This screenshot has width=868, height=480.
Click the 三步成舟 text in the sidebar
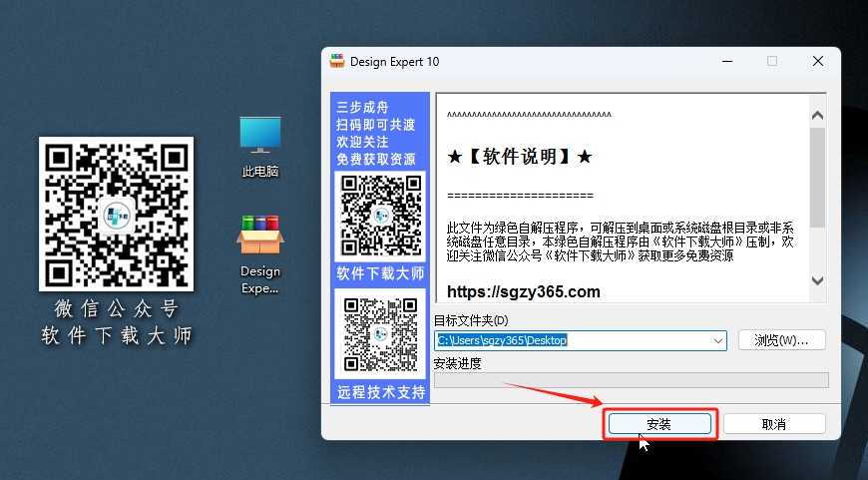(x=362, y=108)
